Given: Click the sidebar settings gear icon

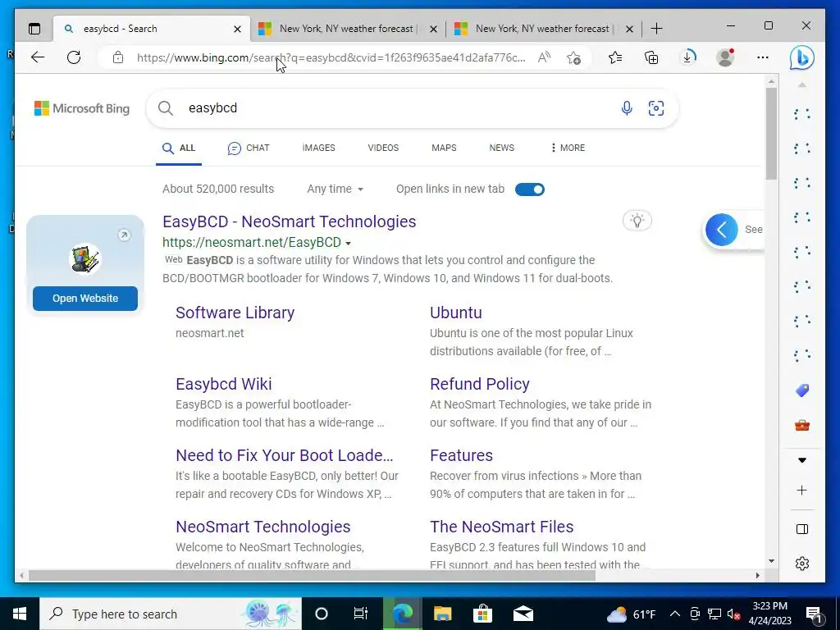Looking at the screenshot, I should (802, 564).
